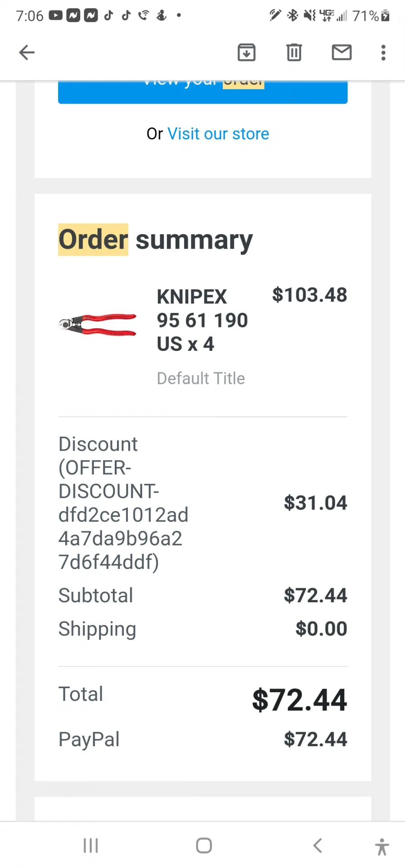Delete this email with the trash icon
The image size is (405, 868).
294,53
